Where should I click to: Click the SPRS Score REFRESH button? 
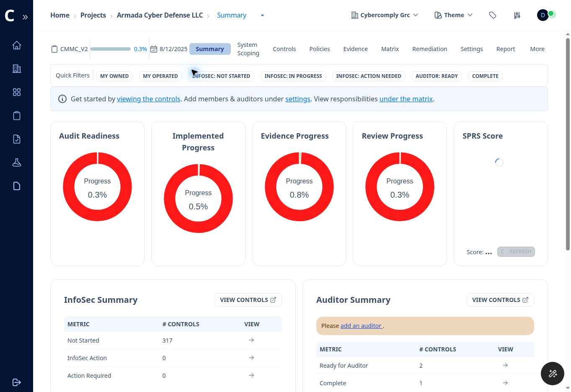[x=516, y=252]
